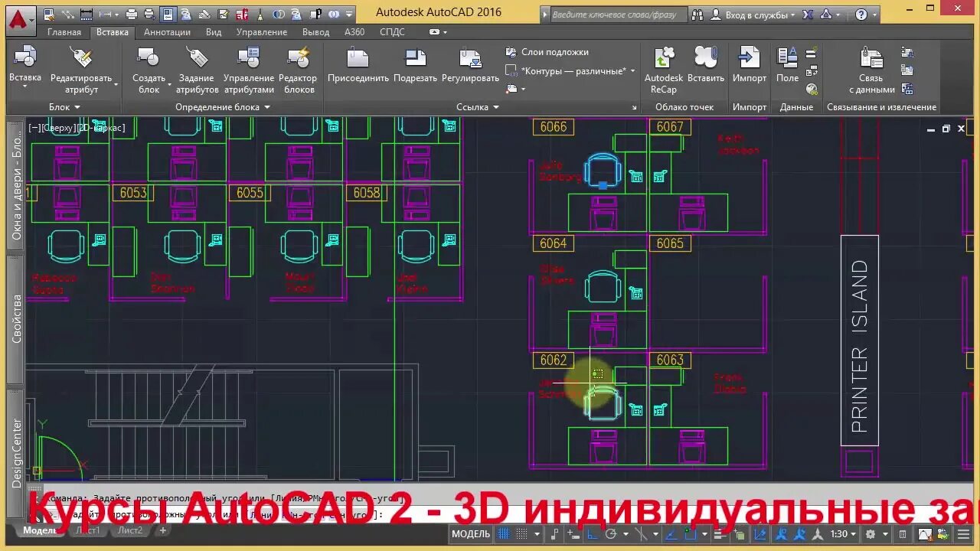Toggle annotation visibility icon left of 1:30

[780, 534]
